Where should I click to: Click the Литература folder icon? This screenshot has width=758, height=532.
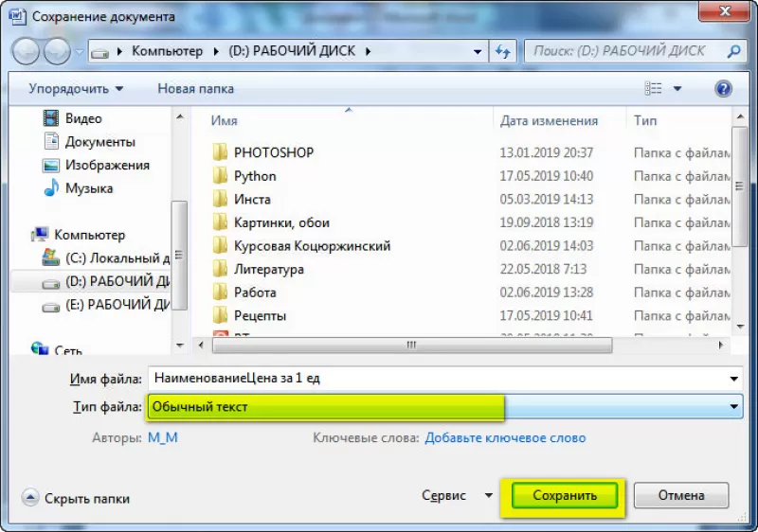220,269
